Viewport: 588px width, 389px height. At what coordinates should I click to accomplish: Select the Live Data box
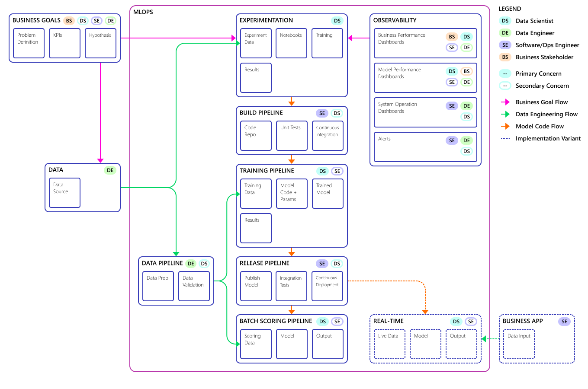click(389, 344)
